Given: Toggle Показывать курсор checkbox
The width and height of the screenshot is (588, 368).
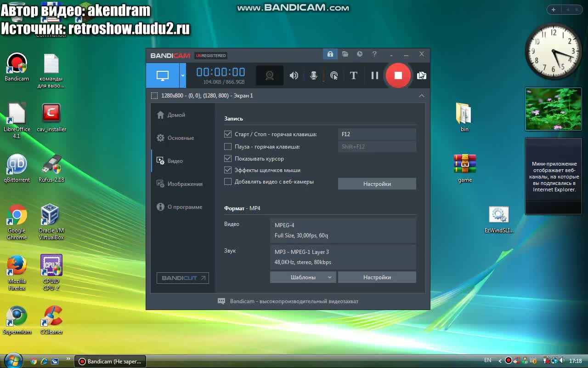Looking at the screenshot, I should click(228, 159).
